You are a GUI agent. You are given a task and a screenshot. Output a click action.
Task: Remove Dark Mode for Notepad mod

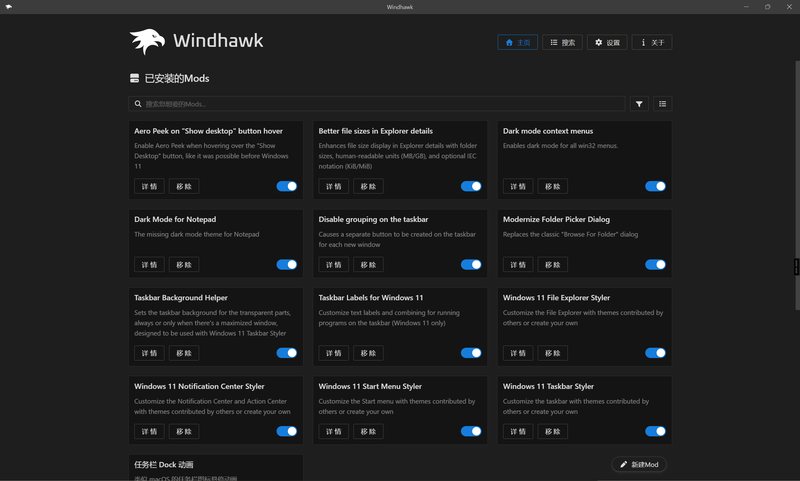184,265
